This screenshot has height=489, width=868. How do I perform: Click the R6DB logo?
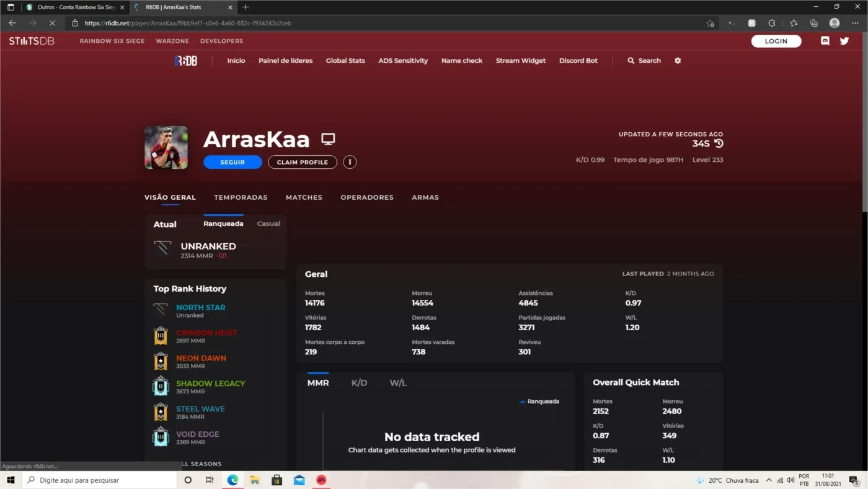186,61
